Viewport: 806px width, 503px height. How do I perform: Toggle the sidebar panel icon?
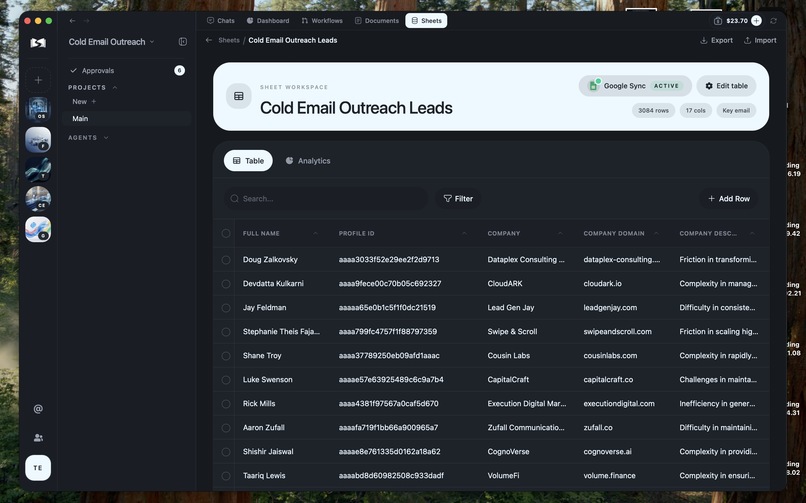click(x=182, y=42)
